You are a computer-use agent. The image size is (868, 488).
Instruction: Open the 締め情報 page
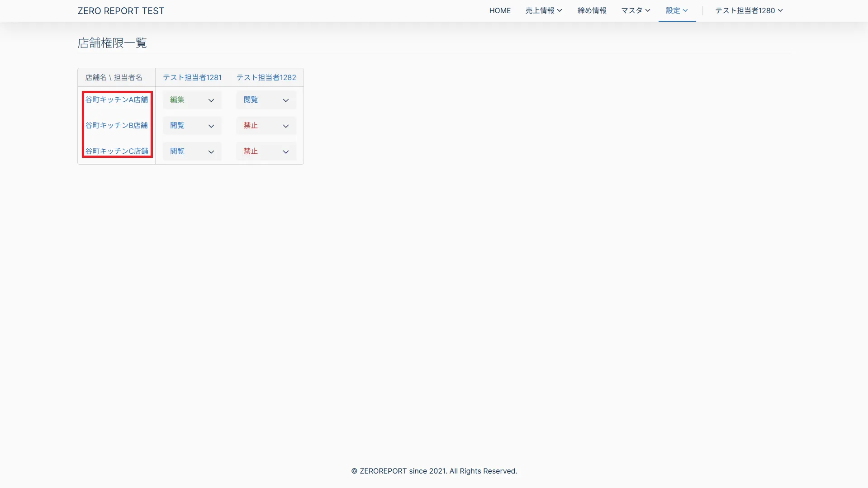pos(592,10)
